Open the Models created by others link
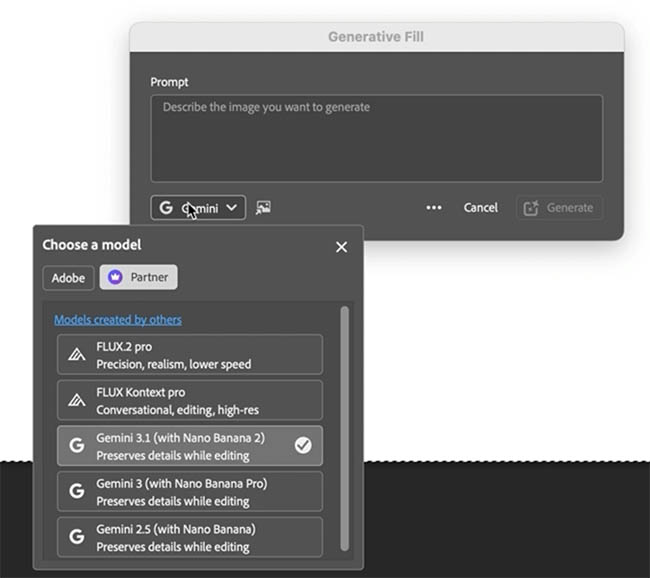 [x=118, y=320]
